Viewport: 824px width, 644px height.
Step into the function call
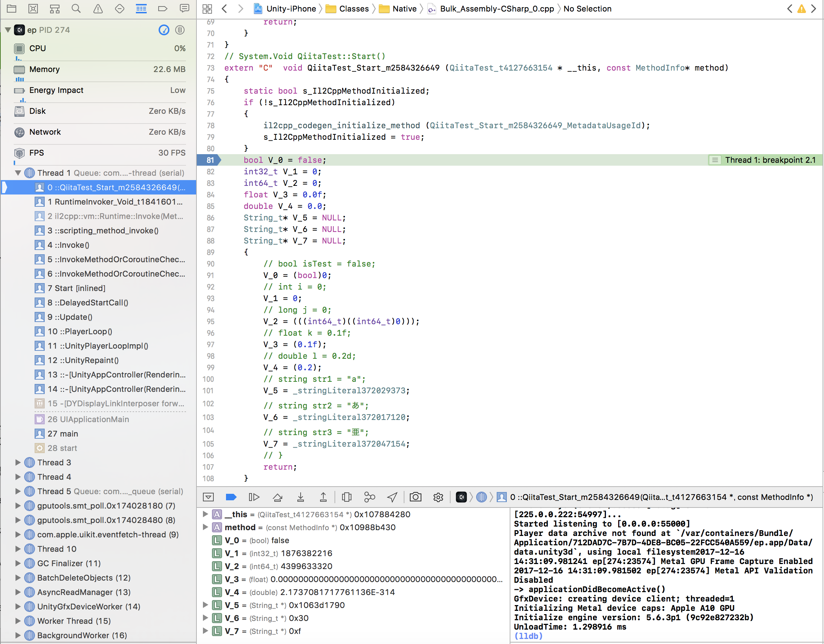click(x=300, y=497)
